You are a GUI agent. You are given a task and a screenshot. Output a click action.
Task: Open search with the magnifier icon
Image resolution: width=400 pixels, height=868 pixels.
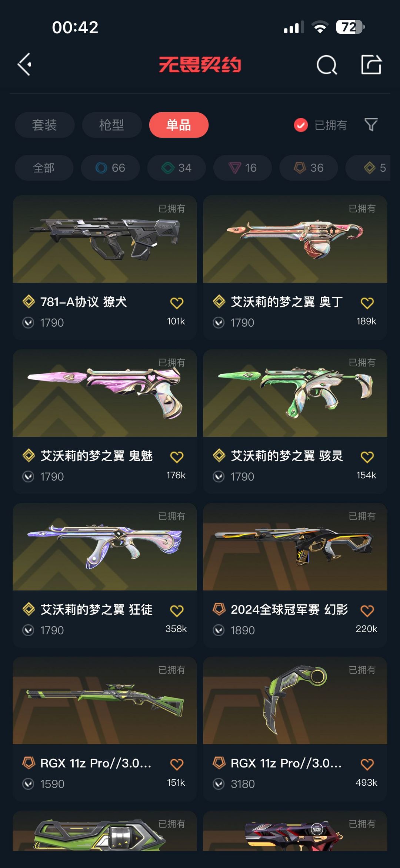coord(327,65)
